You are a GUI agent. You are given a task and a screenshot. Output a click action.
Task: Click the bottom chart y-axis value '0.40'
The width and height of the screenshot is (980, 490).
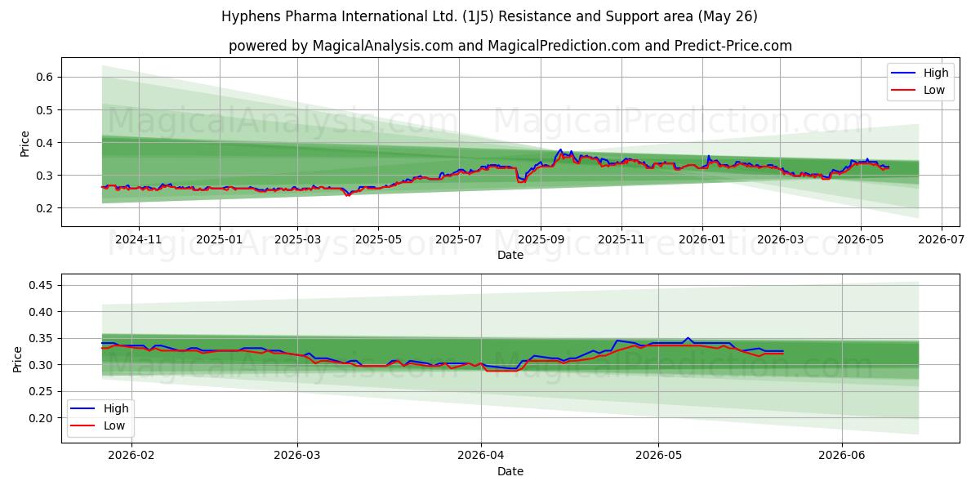click(42, 312)
